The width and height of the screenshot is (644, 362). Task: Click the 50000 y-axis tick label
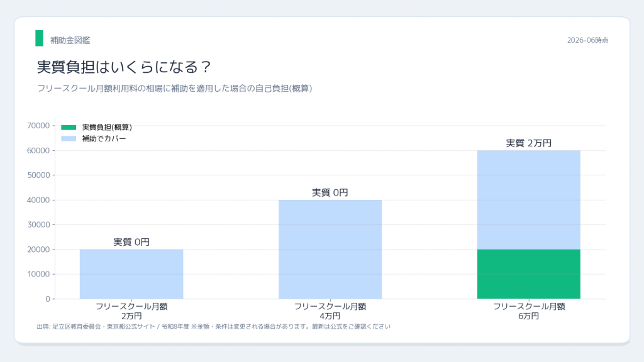coord(38,175)
